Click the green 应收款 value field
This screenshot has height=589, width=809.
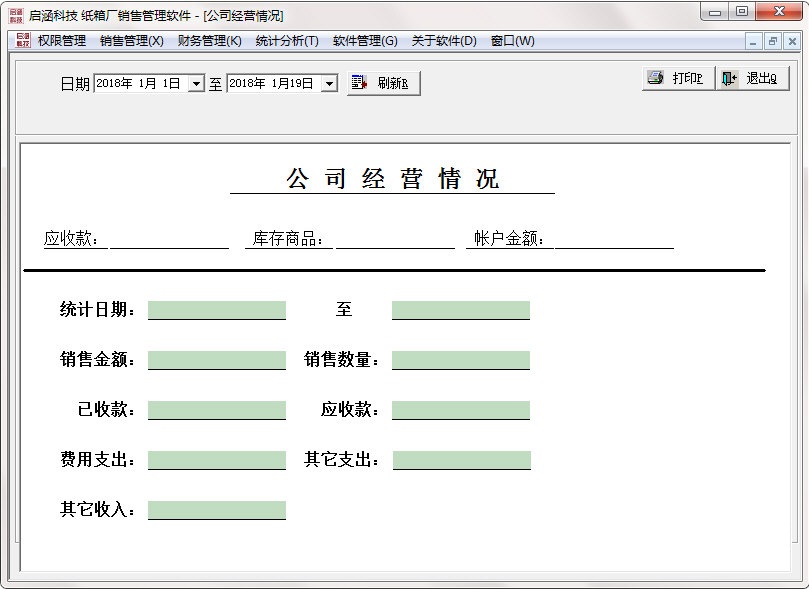pos(461,410)
